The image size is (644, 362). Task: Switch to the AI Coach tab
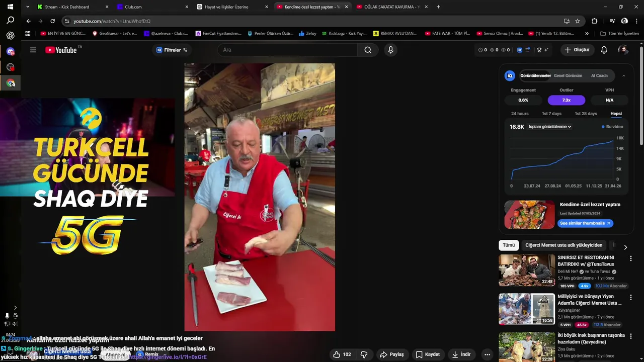coord(599,75)
